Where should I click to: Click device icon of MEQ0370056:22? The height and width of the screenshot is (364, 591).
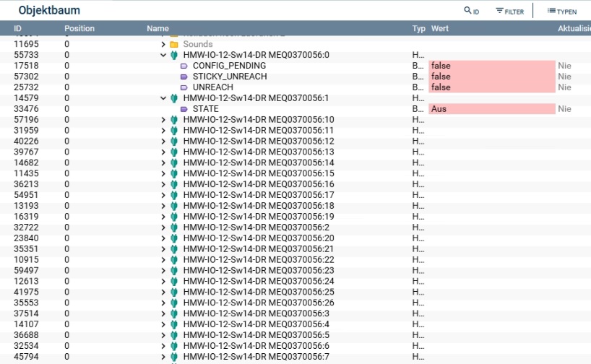click(x=173, y=260)
